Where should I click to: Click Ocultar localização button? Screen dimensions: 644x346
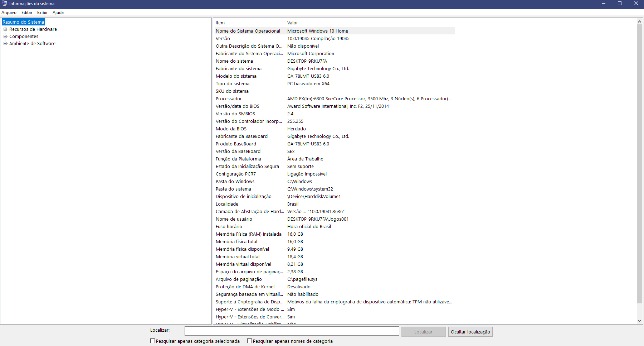tap(470, 332)
